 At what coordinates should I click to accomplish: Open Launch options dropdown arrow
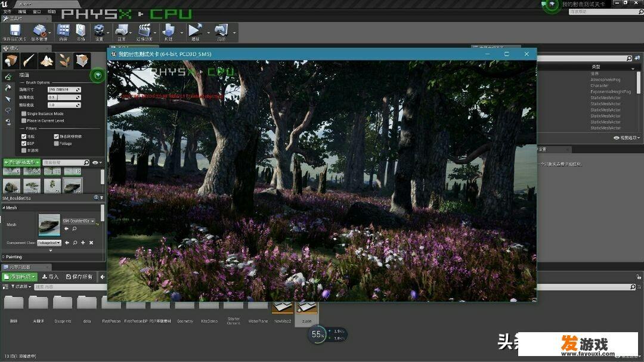[x=234, y=32]
